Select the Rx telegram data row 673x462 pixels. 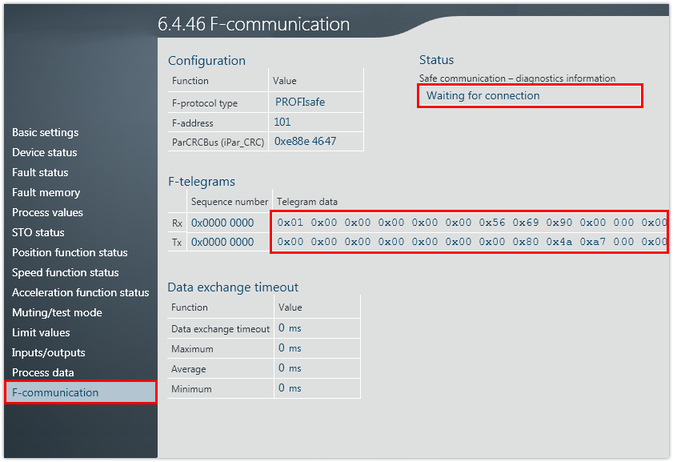tap(470, 222)
